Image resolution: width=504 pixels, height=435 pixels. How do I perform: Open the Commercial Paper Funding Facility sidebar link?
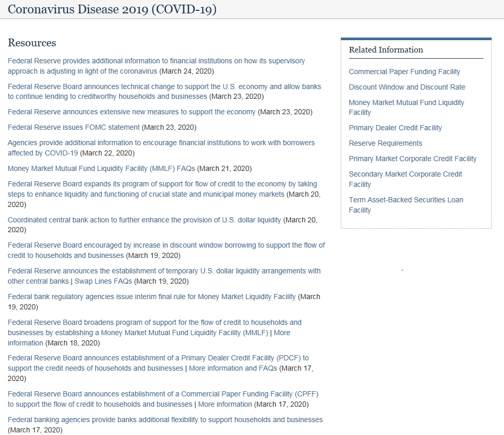tap(404, 72)
